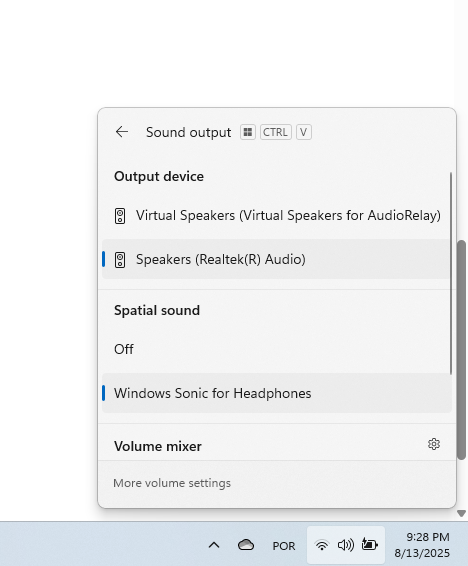Select Virtual Speakers for AudioRelay output

coord(276,215)
